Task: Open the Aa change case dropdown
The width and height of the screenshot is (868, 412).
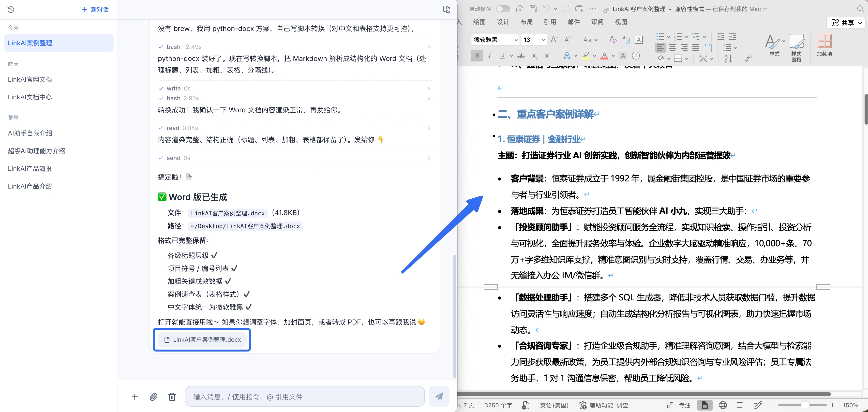Action: (x=590, y=40)
